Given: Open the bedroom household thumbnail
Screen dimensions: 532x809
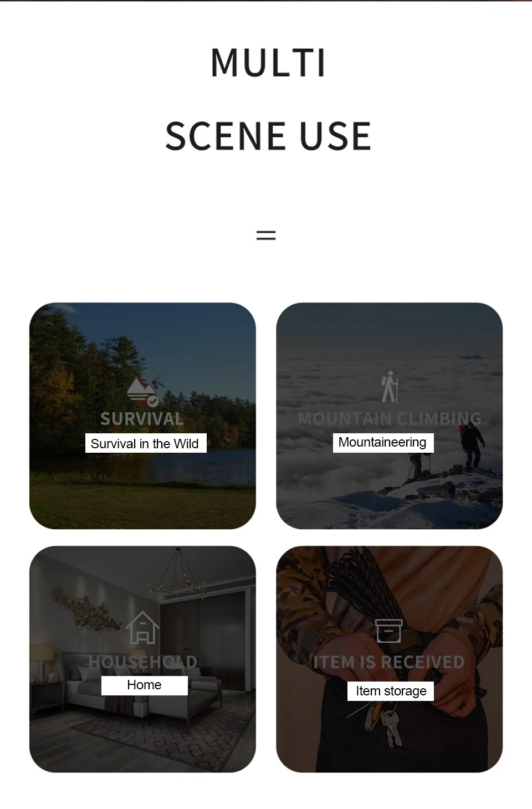Looking at the screenshot, I should click(x=142, y=659).
